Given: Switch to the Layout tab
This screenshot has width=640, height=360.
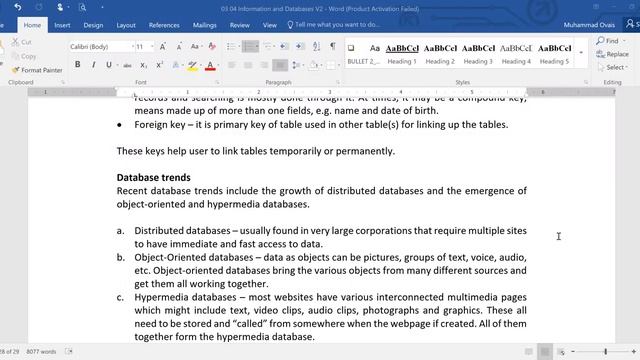Looking at the screenshot, I should tap(126, 25).
